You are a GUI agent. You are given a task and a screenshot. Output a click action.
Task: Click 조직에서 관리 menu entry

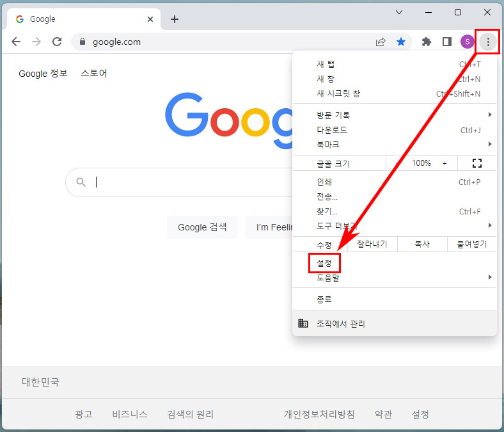[x=395, y=323]
